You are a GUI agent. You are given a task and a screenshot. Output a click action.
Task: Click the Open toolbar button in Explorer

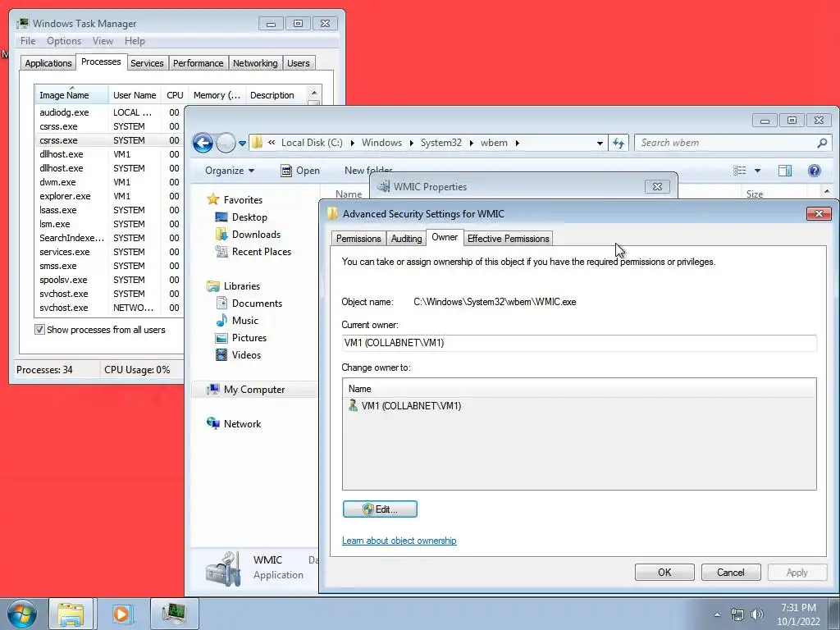tap(300, 171)
